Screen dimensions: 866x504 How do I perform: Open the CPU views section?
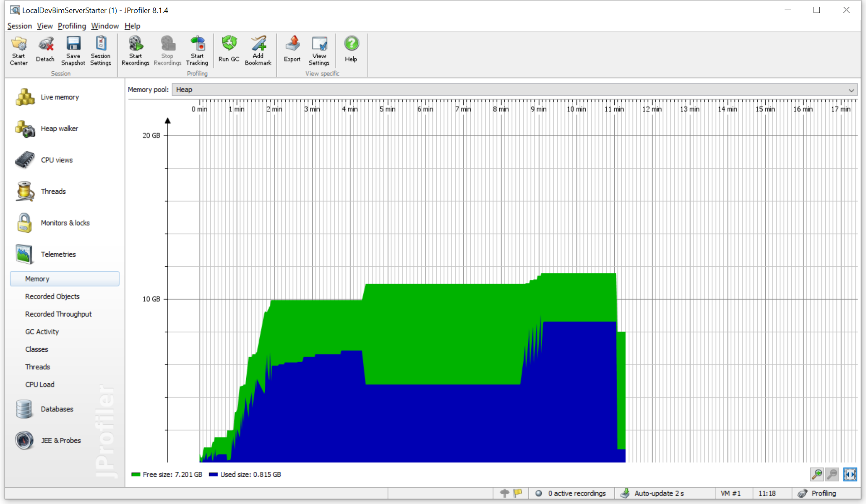[57, 160]
